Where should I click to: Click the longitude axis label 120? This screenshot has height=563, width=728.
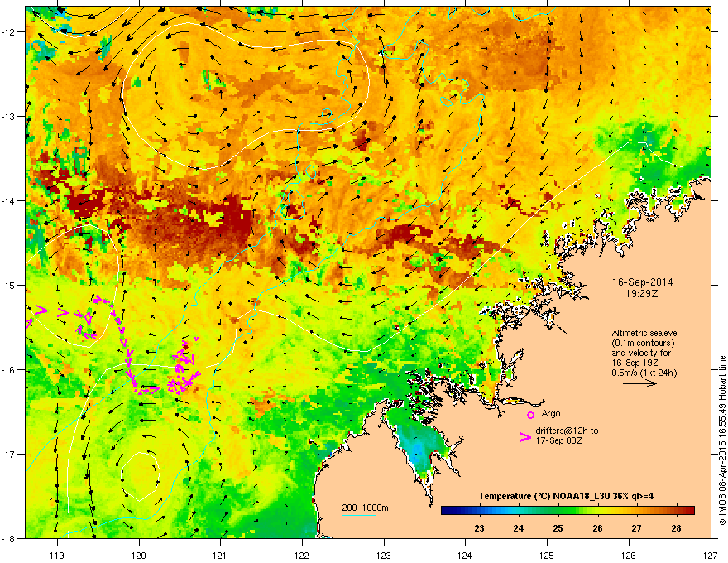[139, 555]
